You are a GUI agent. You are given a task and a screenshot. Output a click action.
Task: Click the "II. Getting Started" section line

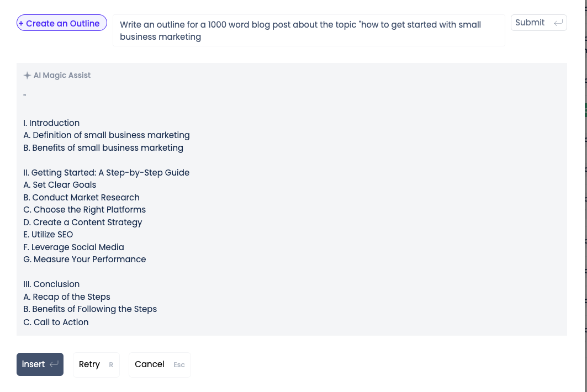[x=106, y=172]
